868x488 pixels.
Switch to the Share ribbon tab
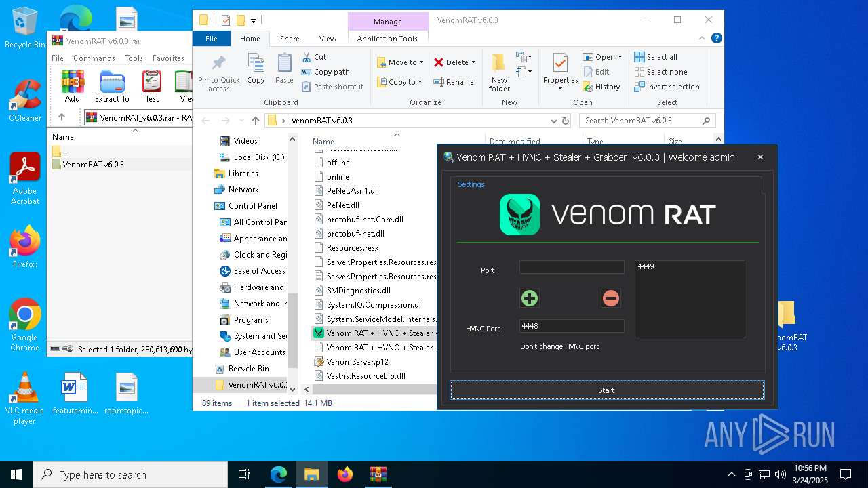pos(290,39)
